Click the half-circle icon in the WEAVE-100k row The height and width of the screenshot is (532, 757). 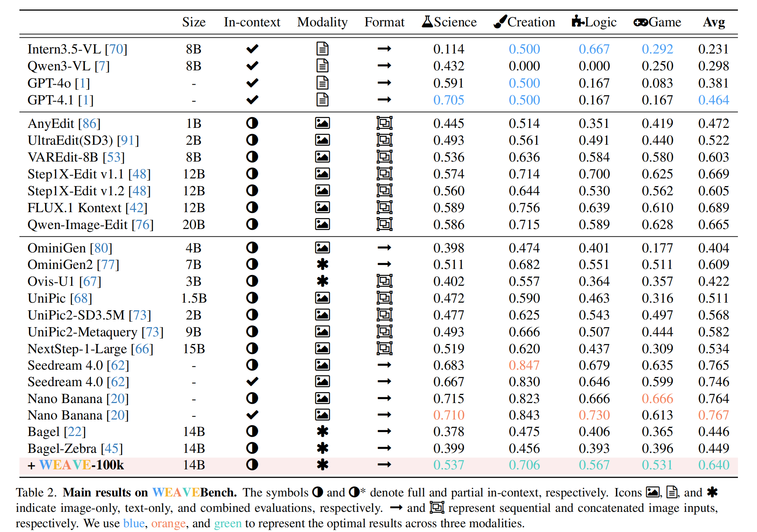pos(252,465)
